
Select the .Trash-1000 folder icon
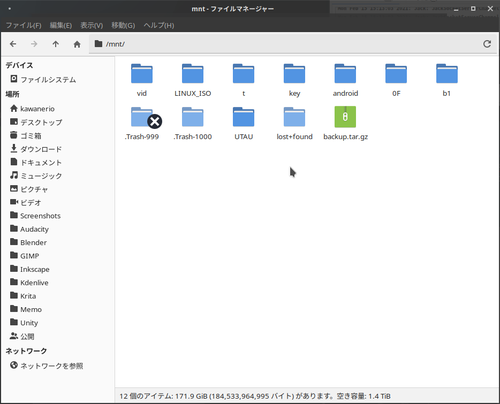coord(193,117)
